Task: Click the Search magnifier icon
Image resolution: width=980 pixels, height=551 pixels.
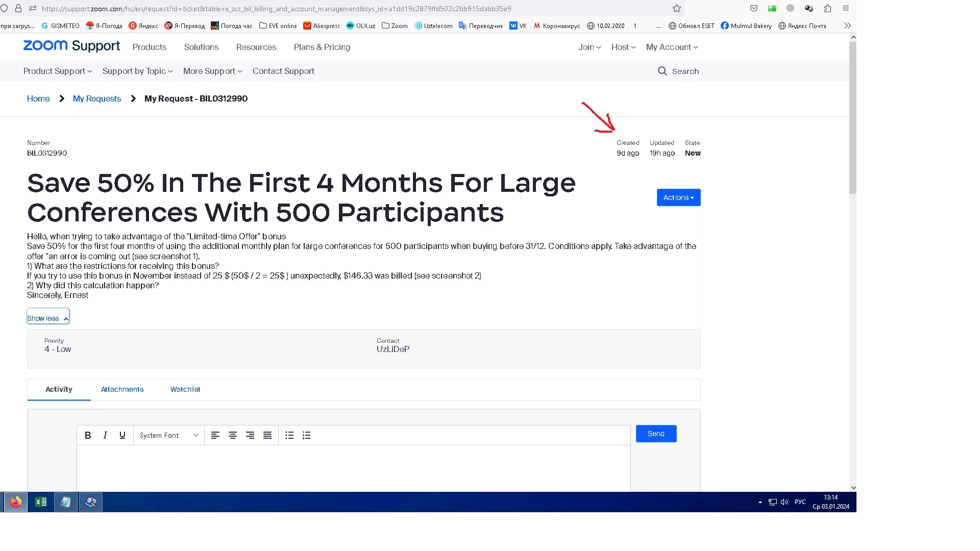Action: (662, 71)
